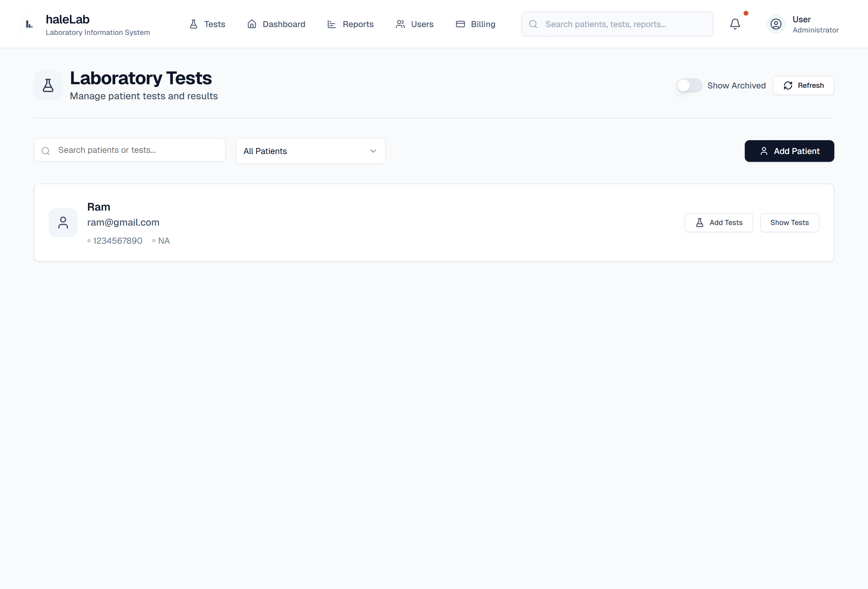This screenshot has width=868, height=589.
Task: Click Add Tests for Ram
Action: 719,223
